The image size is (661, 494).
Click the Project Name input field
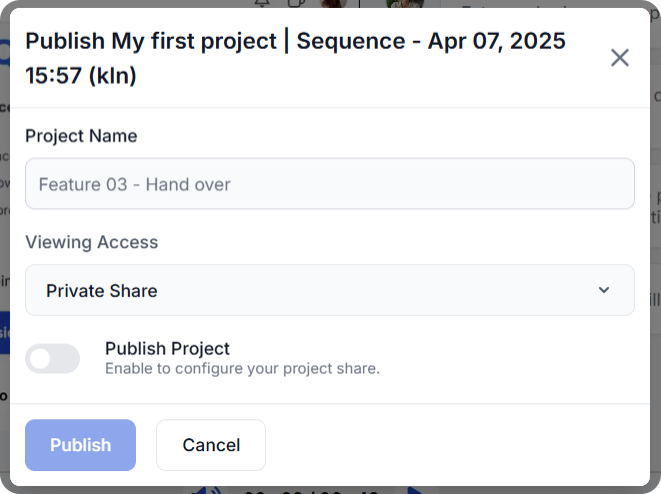point(330,184)
